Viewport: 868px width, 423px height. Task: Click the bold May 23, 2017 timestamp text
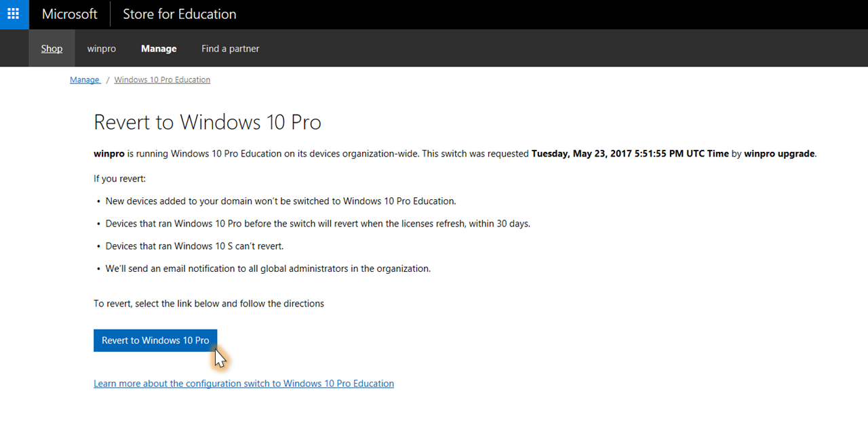[630, 154]
